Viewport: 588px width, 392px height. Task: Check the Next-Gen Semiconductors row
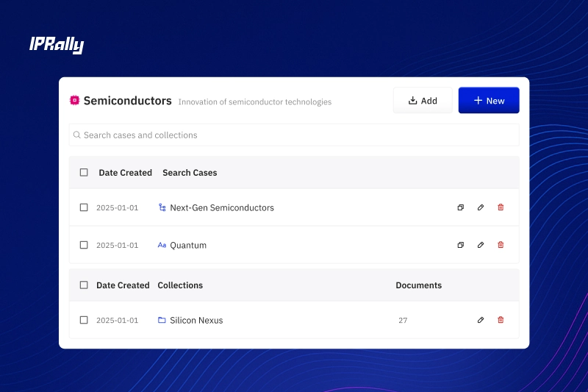tap(84, 207)
